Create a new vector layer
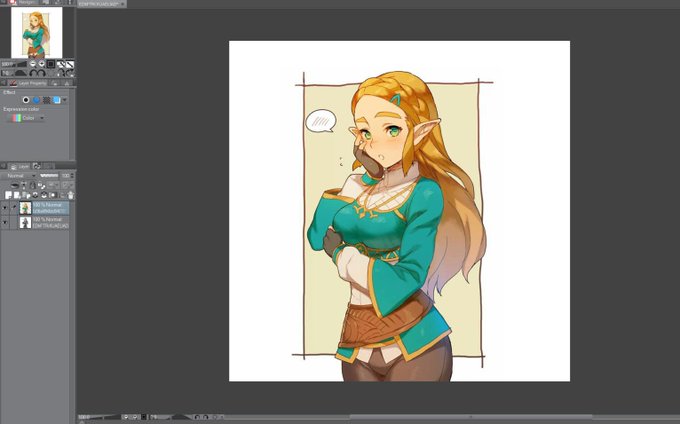 pos(16,195)
